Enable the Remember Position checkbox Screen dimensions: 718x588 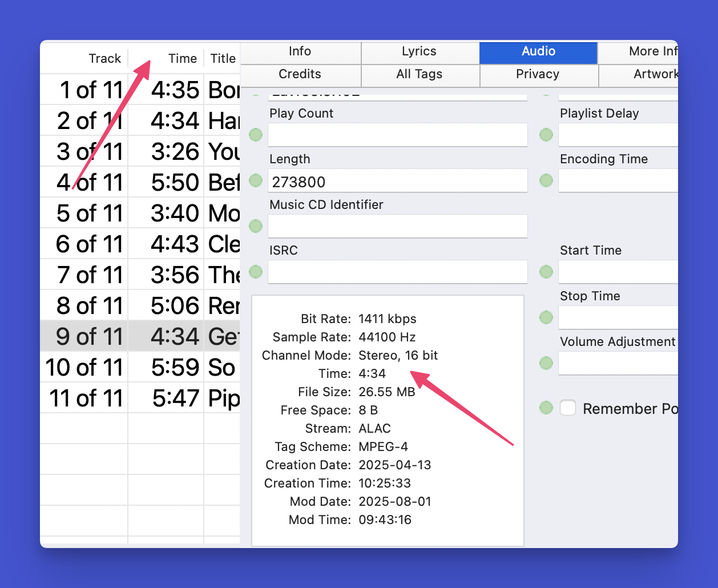[x=568, y=408]
